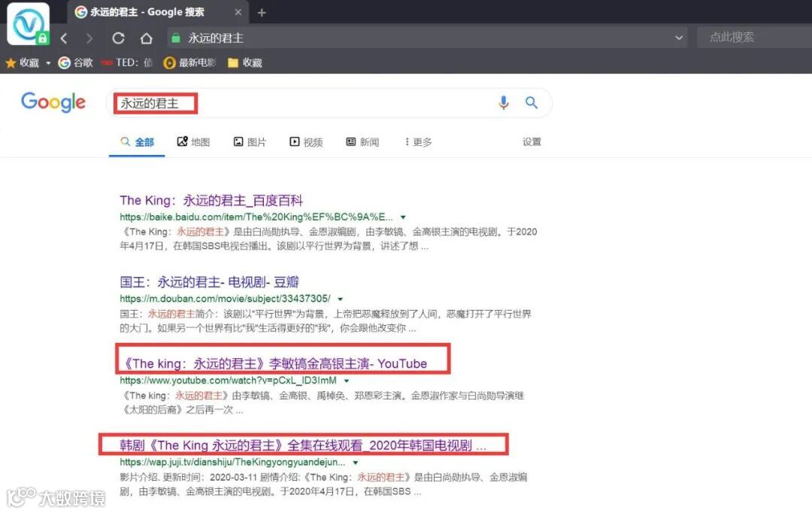Switch to the 图片 tab
The height and width of the screenshot is (513, 812).
250,142
